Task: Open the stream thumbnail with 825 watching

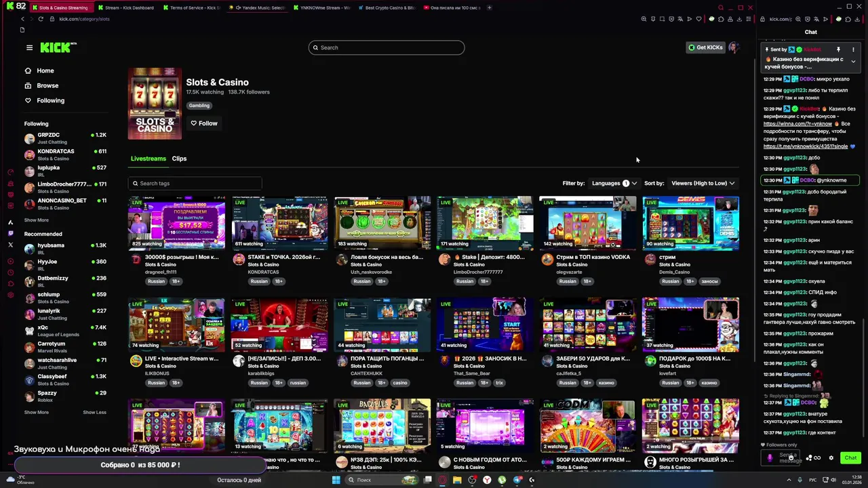Action: 176,223
